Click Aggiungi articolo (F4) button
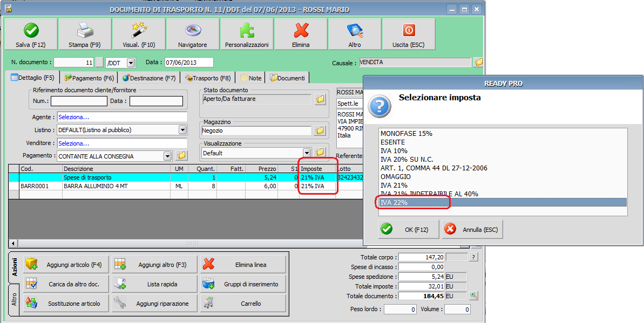Viewport: 644px width, 323px height. (66, 265)
